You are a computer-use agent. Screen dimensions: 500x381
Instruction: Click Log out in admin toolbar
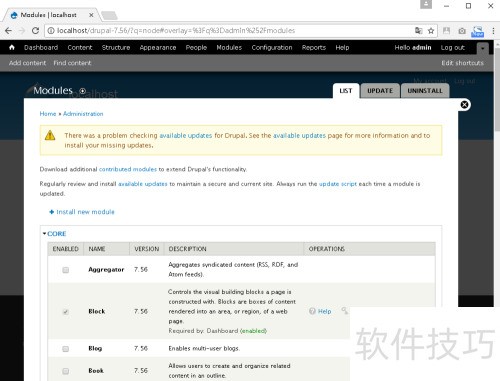452,47
